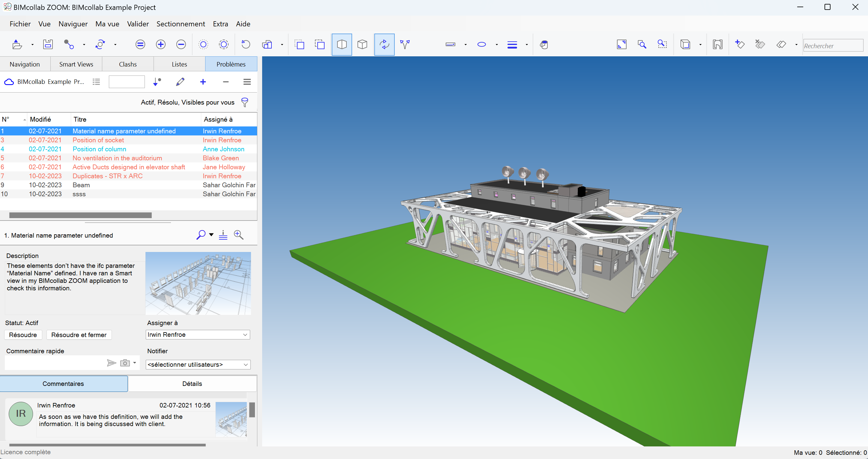Open the Assigner à Irwin Renfroe combo box
Viewport: 868px width, 459px height.
coord(198,334)
